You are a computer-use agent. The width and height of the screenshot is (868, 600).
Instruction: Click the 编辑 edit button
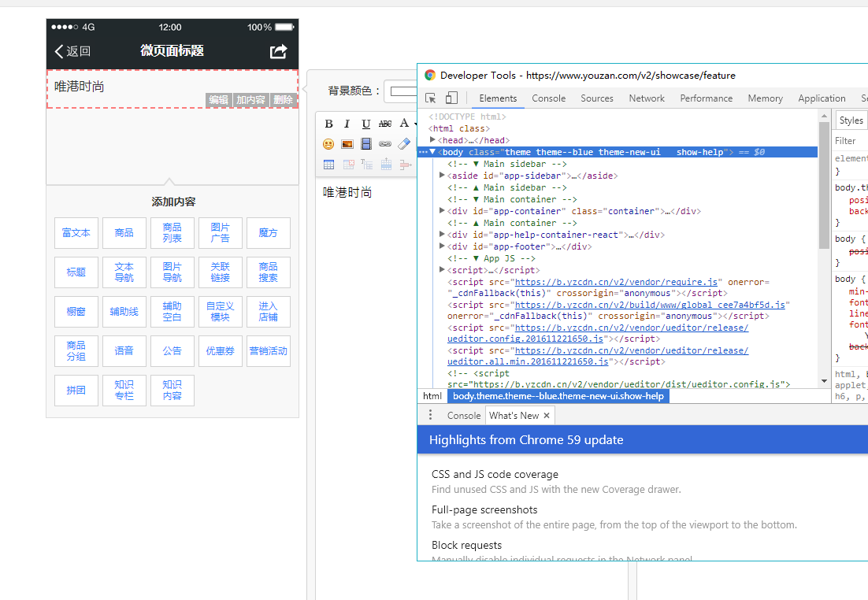(x=219, y=100)
